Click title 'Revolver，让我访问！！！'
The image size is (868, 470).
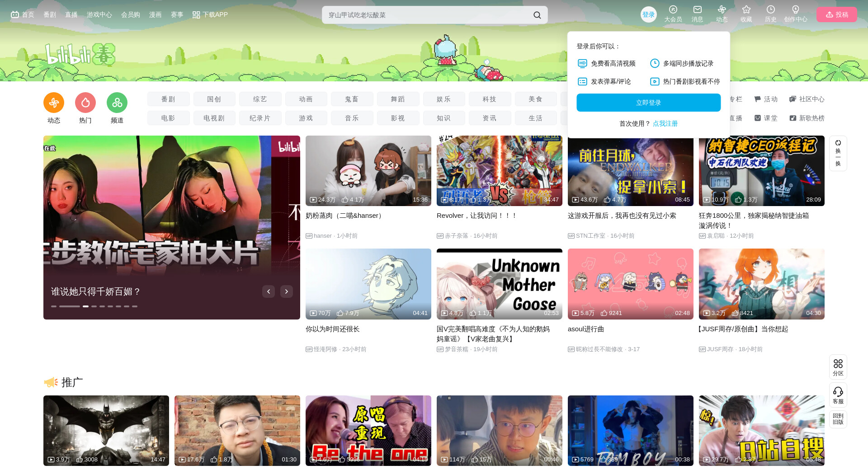[477, 216]
